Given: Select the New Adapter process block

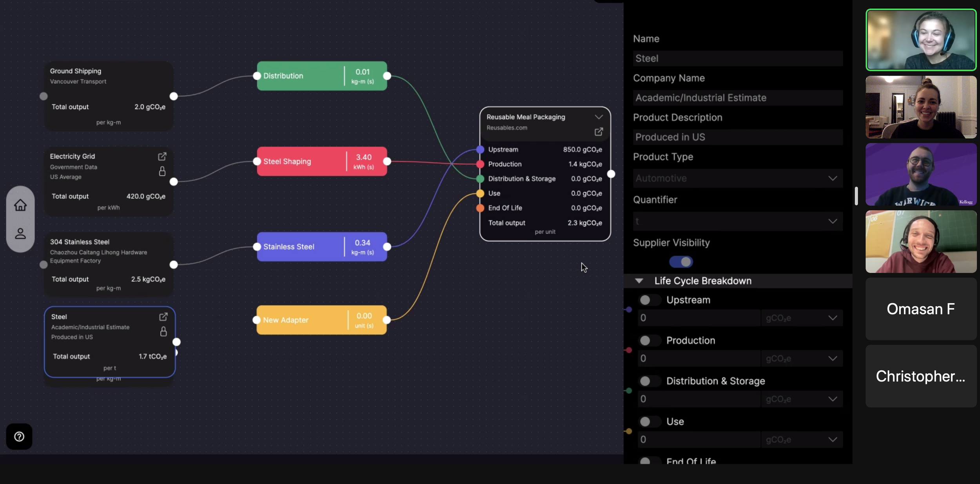Looking at the screenshot, I should pyautogui.click(x=302, y=320).
